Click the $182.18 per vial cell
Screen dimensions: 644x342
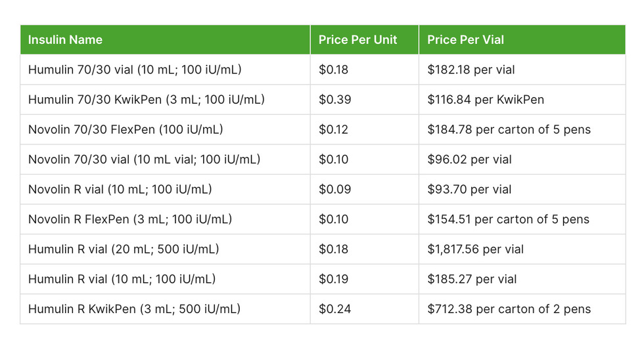tap(469, 70)
